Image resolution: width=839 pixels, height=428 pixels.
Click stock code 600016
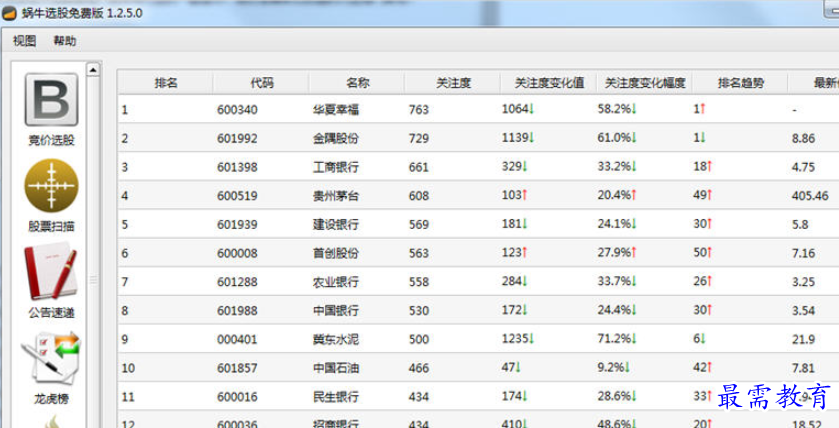coord(237,397)
